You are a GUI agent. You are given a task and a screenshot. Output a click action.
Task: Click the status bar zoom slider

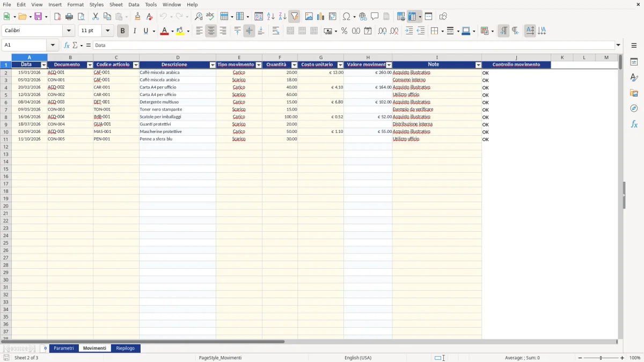(x=601, y=358)
